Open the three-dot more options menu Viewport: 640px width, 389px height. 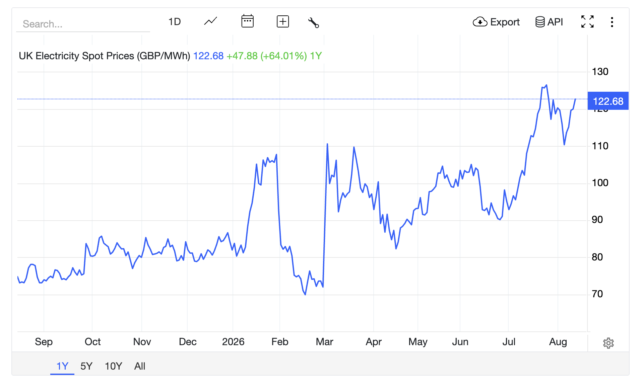pos(612,22)
